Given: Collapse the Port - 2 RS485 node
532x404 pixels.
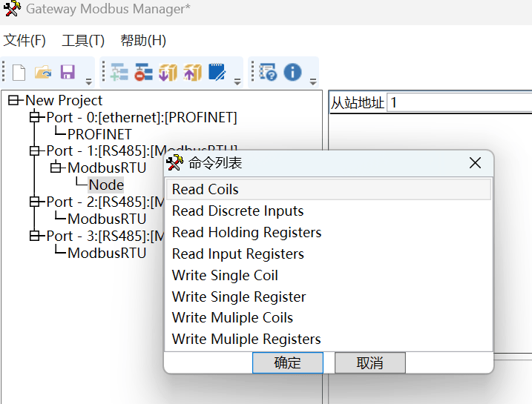Looking at the screenshot, I should (x=34, y=202).
